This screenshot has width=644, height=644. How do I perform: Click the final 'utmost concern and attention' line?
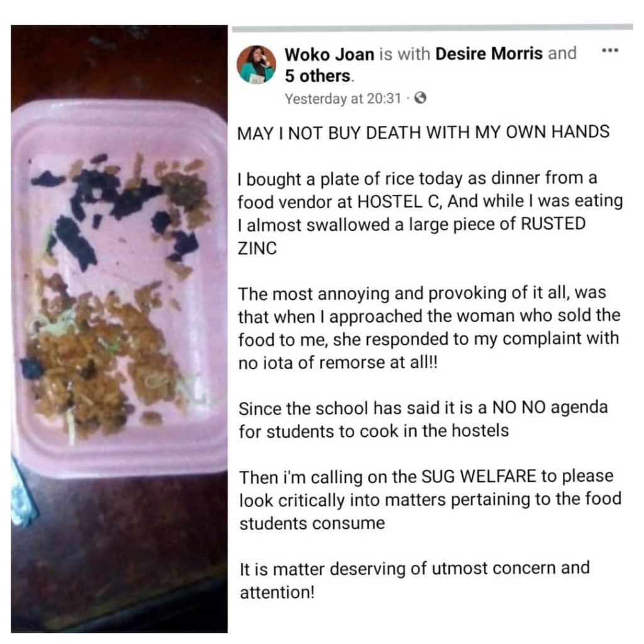tap(415, 580)
